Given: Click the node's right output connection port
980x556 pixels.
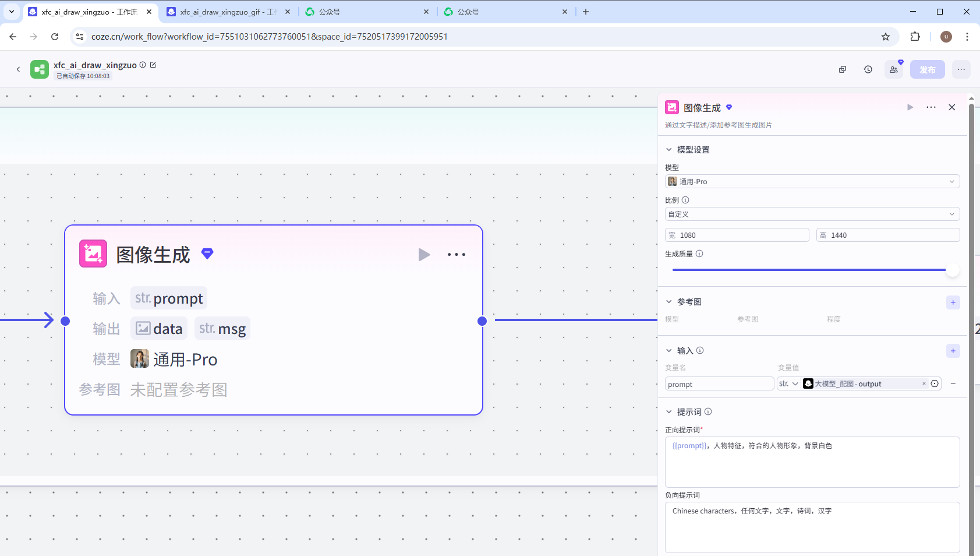Looking at the screenshot, I should point(482,321).
